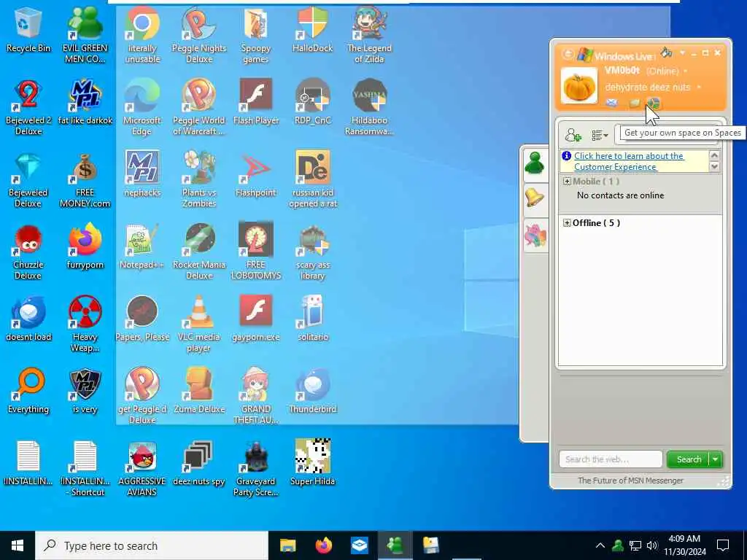Open the Windows Start menu
The height and width of the screenshot is (560, 747).
[18, 545]
